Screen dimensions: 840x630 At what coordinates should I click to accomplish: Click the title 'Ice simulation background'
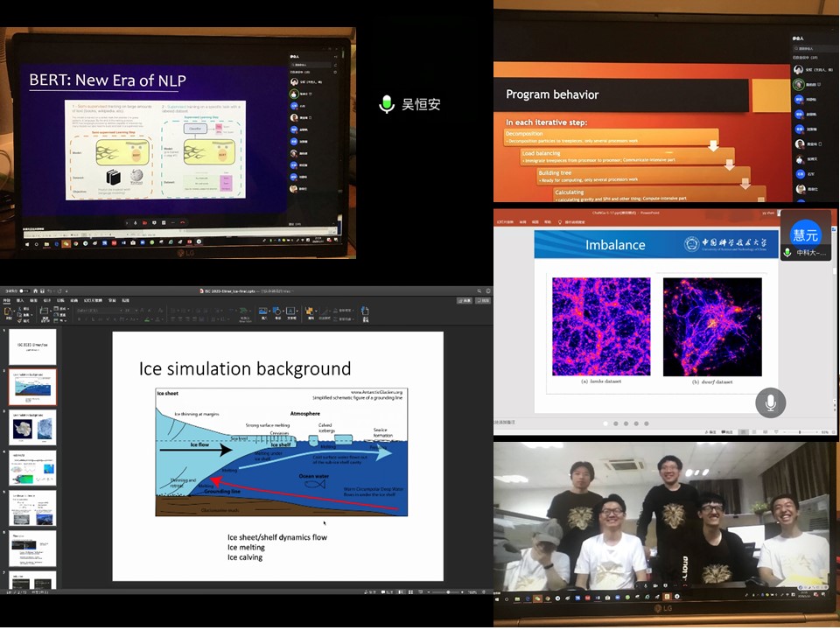pos(245,368)
